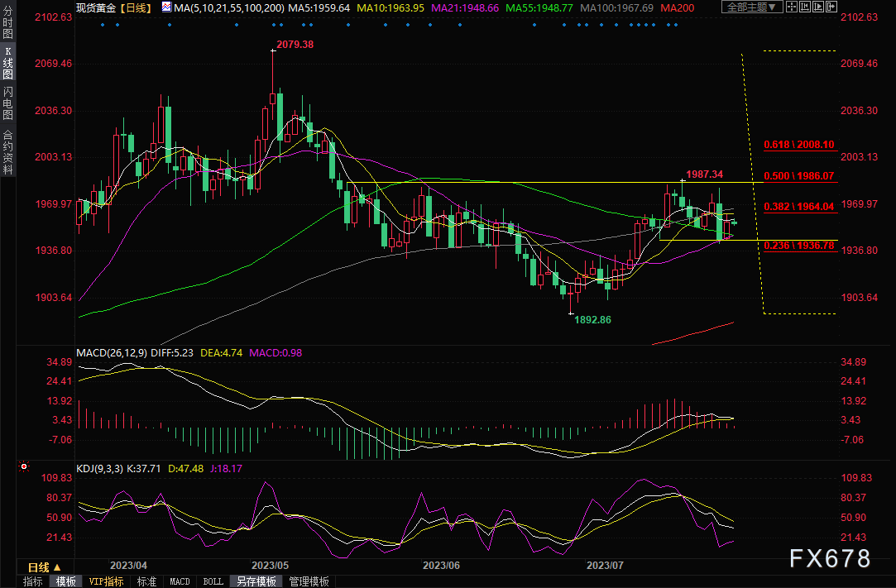Click the first chart tool icon right of 全部主题

point(791,7)
